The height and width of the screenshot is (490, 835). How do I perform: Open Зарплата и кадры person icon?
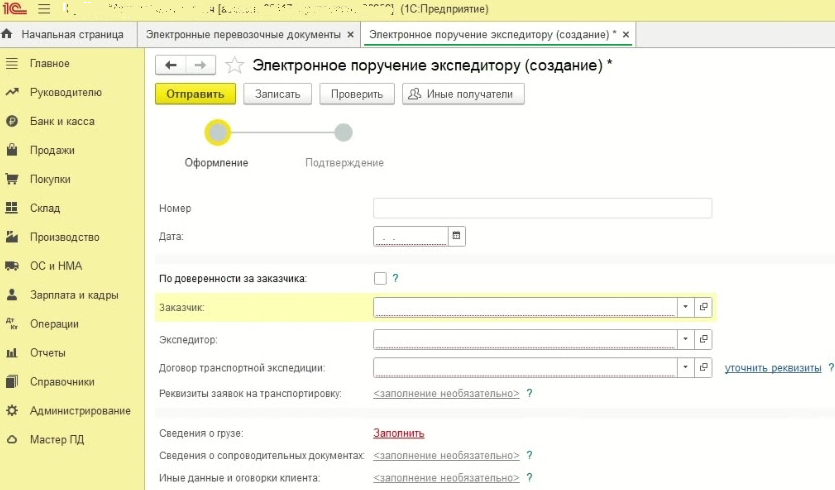coord(12,295)
